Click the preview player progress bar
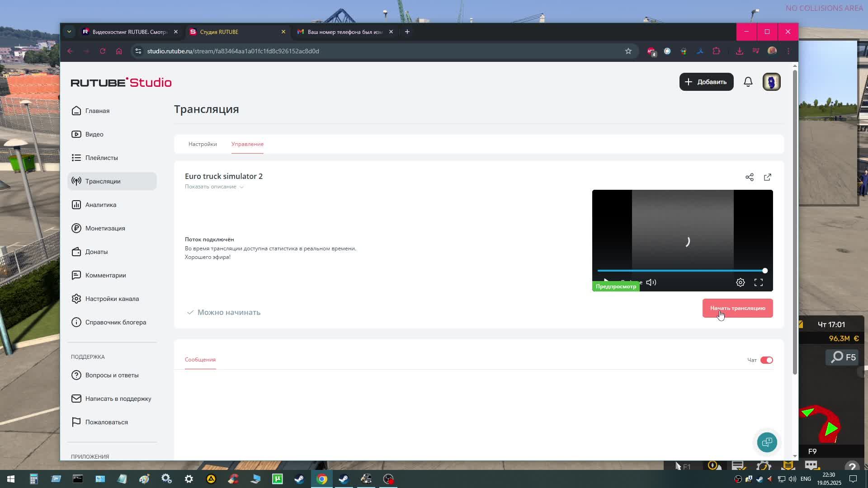868x488 pixels. pos(682,271)
